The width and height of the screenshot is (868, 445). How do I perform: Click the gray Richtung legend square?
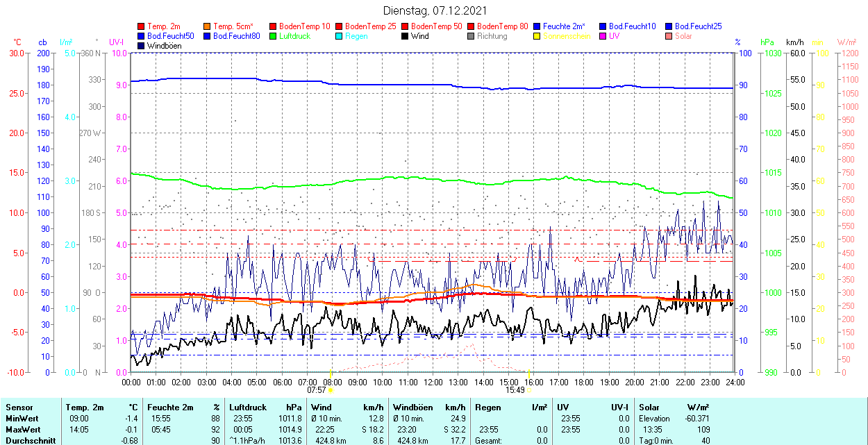coord(471,36)
